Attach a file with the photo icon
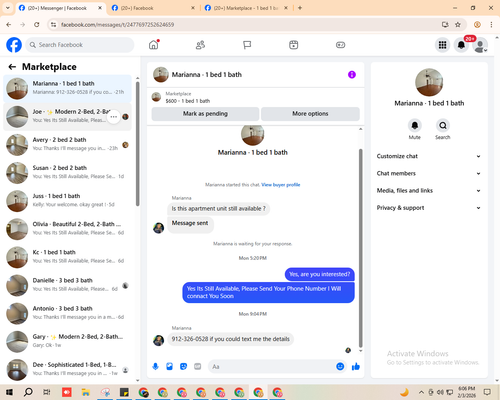This screenshot has width=500, height=400. 170,367
